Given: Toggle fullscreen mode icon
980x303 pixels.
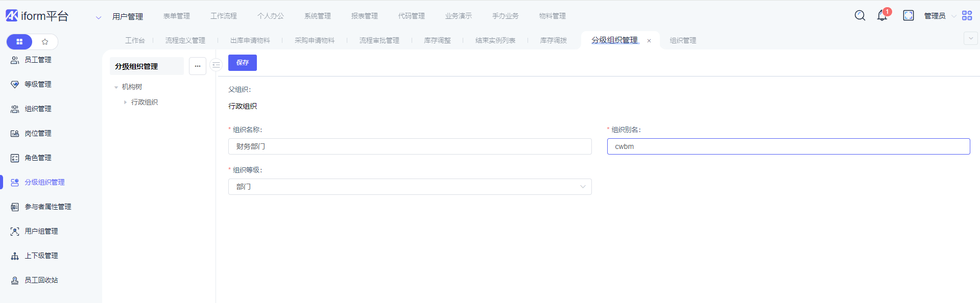Looking at the screenshot, I should (x=909, y=16).
